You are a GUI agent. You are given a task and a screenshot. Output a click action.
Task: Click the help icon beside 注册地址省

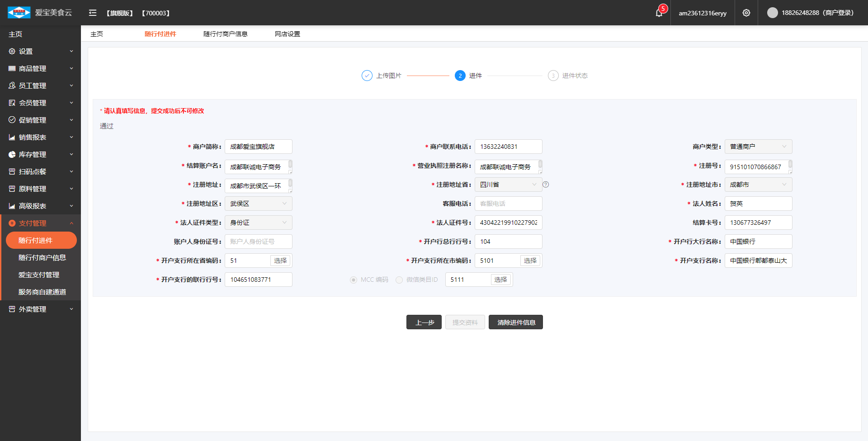coord(546,185)
